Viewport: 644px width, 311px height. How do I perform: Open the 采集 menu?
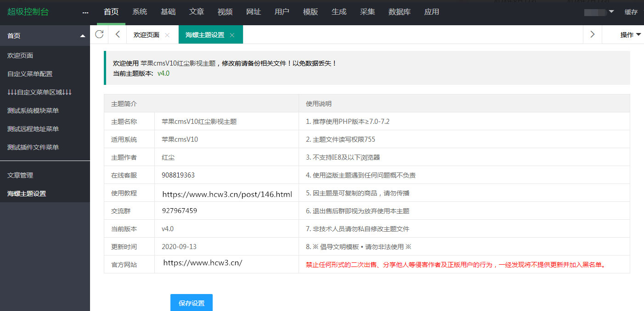coord(367,12)
